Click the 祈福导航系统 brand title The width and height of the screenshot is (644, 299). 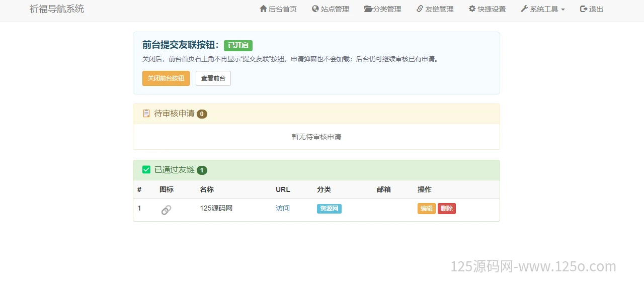tap(57, 9)
